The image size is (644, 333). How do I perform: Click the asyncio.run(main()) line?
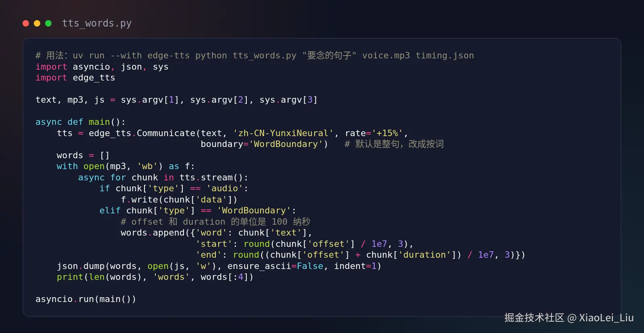pyautogui.click(x=86, y=299)
